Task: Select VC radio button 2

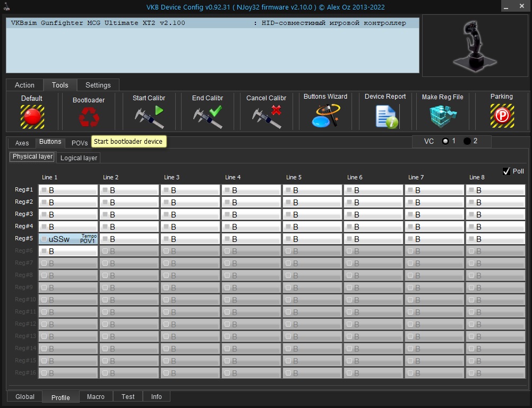Action: tap(467, 141)
